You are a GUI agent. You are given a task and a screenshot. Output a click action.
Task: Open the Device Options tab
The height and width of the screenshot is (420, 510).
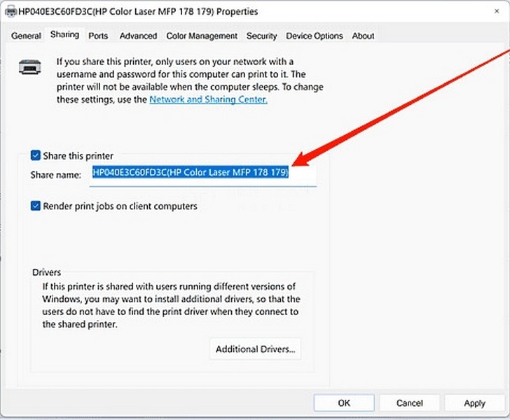[315, 36]
